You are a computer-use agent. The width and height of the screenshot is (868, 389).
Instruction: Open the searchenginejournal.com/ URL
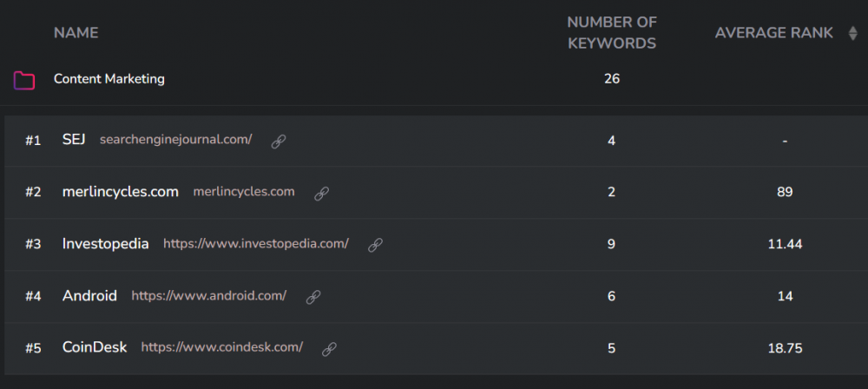[175, 140]
